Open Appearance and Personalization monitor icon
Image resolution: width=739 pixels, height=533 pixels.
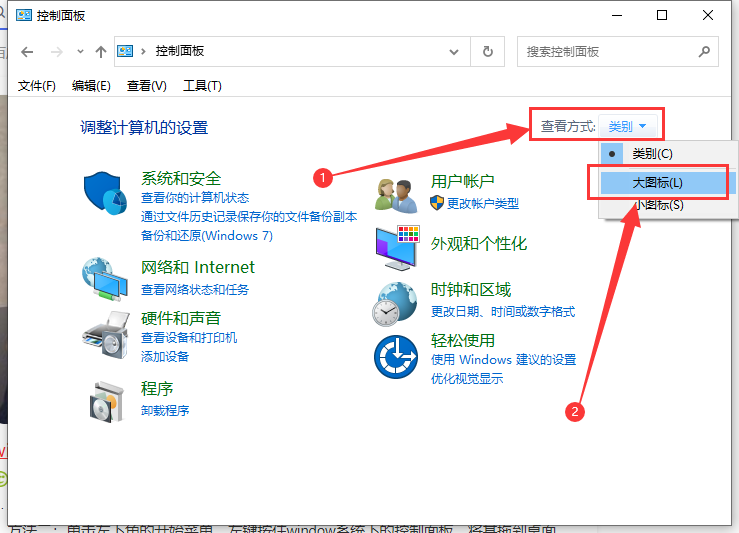[395, 246]
